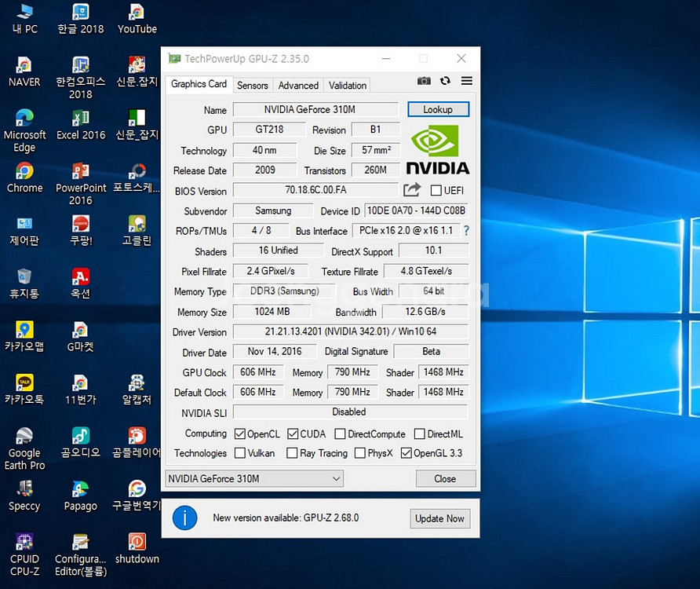
Task: Click the Memory Type DDR3 (Samsung) value
Action: pyautogui.click(x=284, y=291)
